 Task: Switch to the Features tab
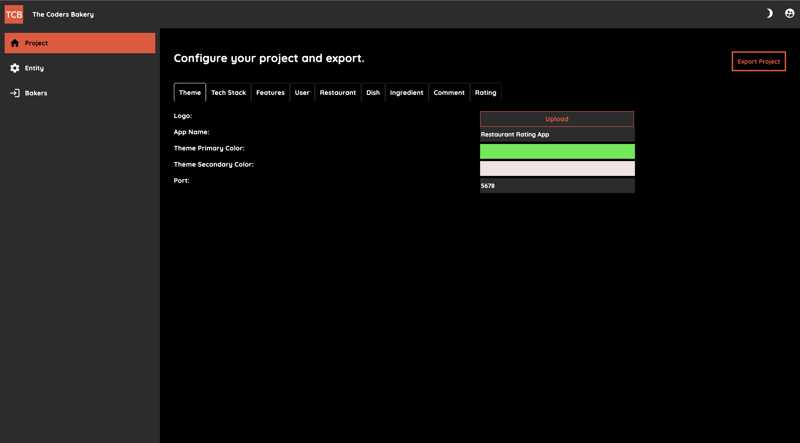coord(270,92)
